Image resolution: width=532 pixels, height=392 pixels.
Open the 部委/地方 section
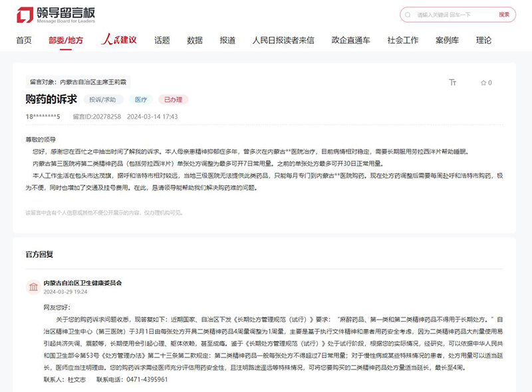coord(65,40)
